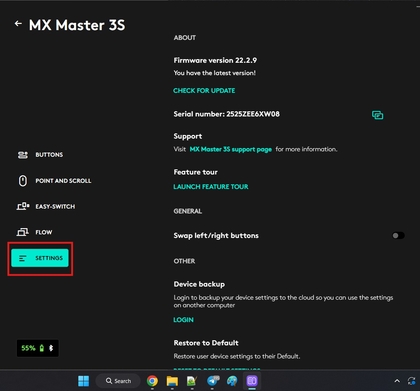Viewport: 420px width, 391px height.
Task: Open Telegram from the taskbar
Action: click(x=213, y=381)
